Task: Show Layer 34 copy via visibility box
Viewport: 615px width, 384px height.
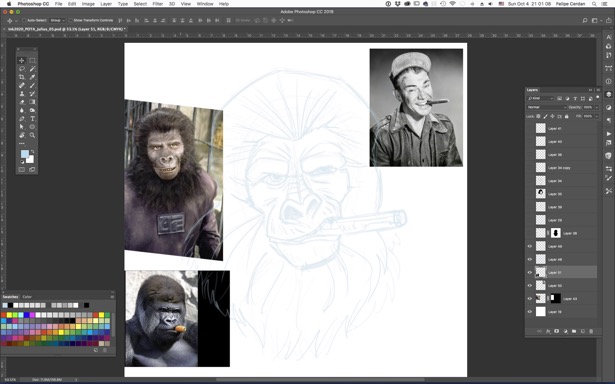Action: point(529,167)
